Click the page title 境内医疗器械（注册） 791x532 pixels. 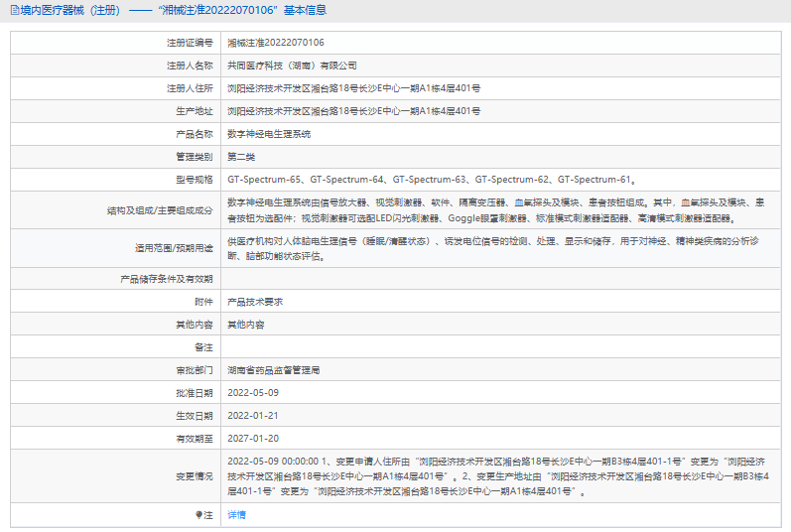click(70, 10)
